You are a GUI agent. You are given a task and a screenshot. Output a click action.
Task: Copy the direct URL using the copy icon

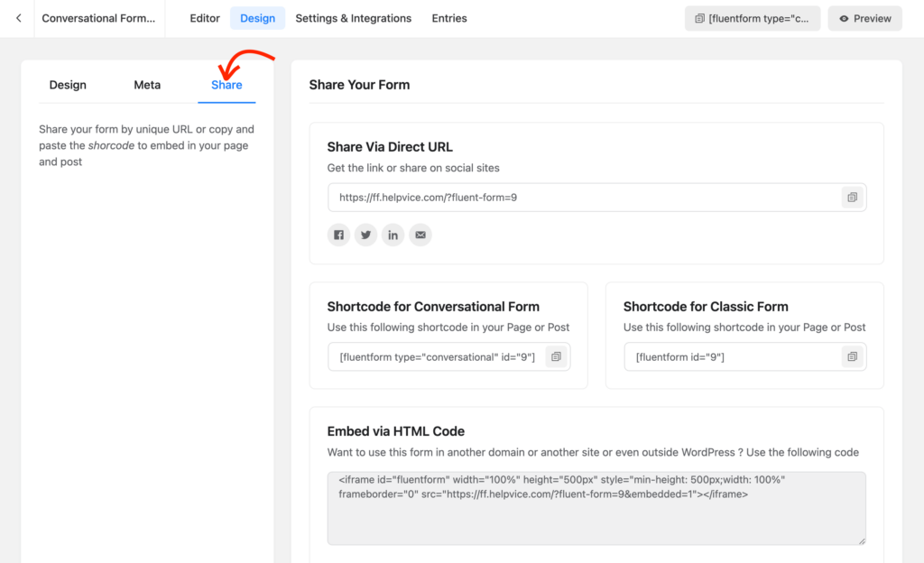[852, 197]
